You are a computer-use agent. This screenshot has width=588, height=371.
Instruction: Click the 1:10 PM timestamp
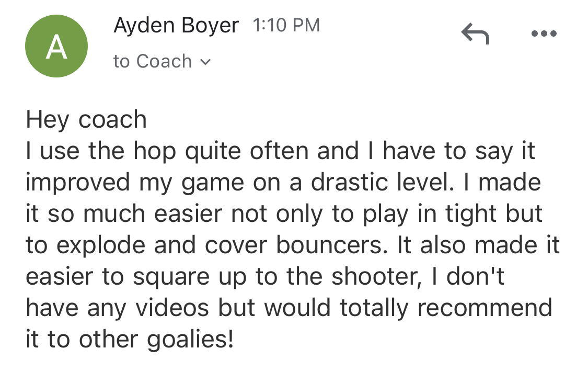point(286,26)
